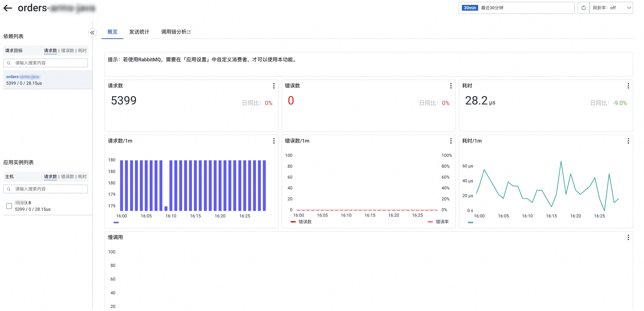
Task: Toggle 错误数 legend in error chart
Action: 301,222
